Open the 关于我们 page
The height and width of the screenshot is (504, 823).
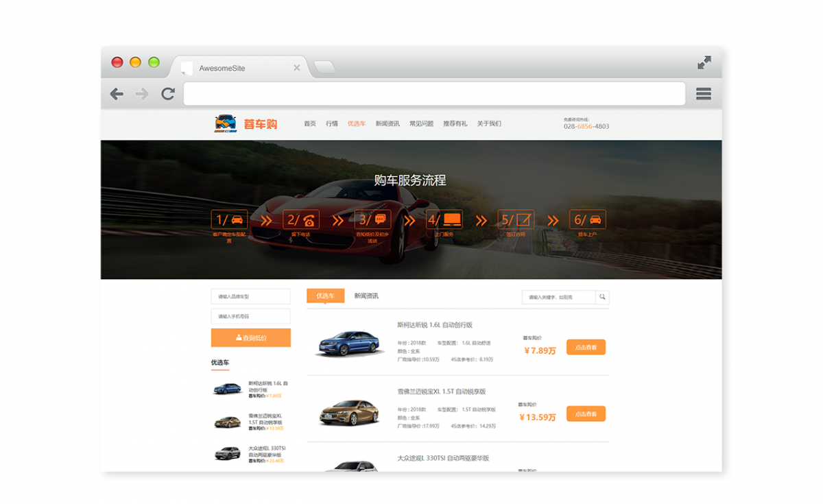tap(489, 124)
